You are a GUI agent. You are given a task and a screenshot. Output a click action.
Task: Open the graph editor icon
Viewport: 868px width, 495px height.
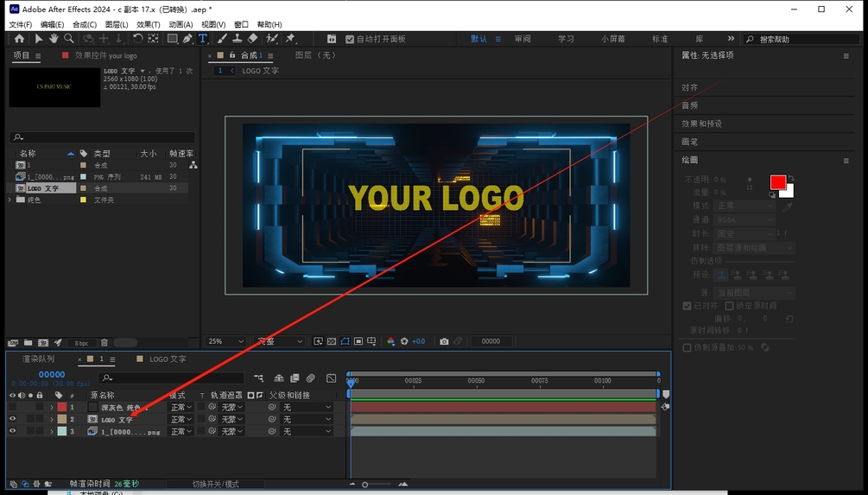click(x=331, y=378)
